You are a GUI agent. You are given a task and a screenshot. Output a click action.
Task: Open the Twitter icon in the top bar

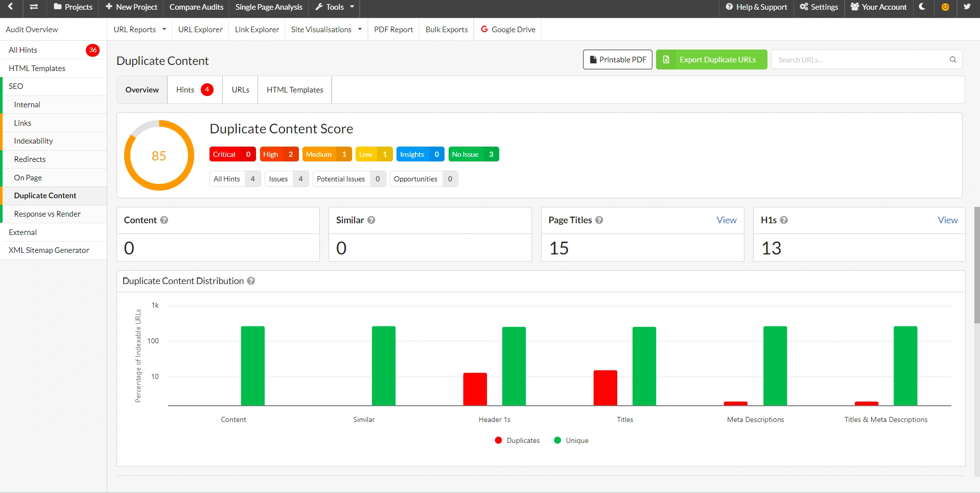[966, 7]
